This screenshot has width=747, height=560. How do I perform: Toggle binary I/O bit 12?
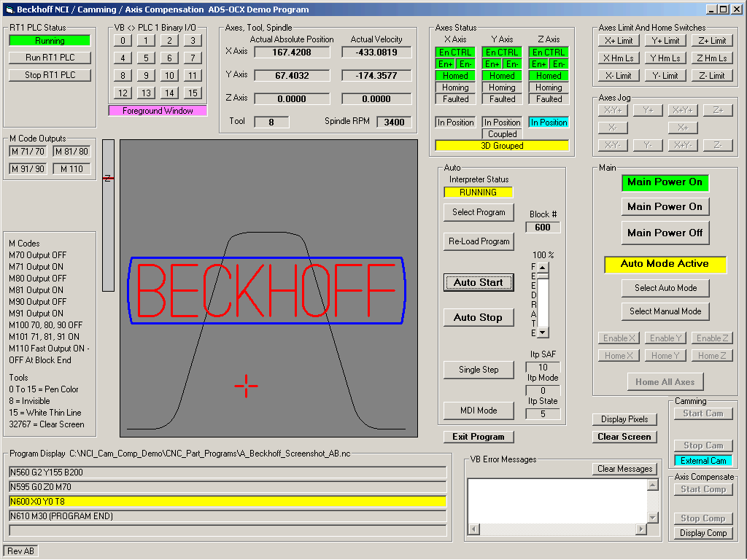click(123, 93)
